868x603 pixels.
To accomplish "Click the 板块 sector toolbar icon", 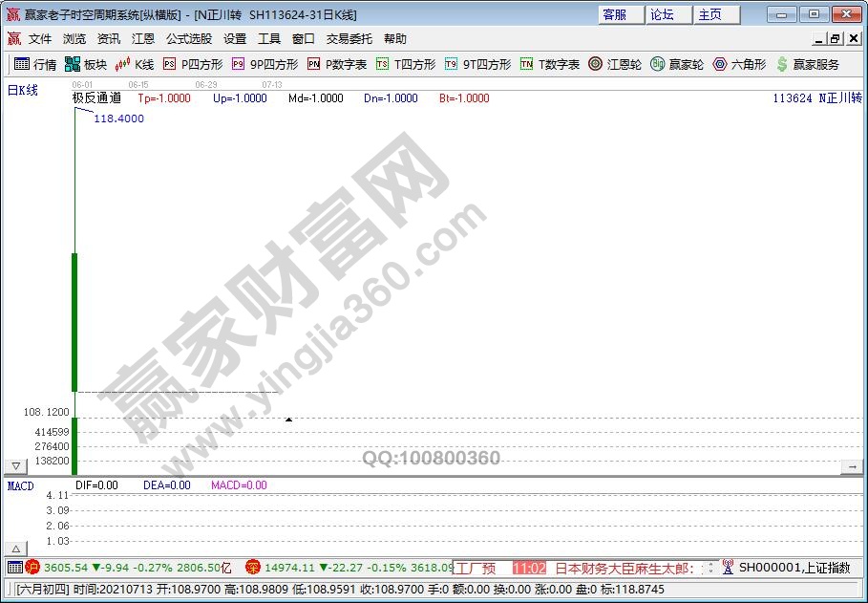I will coord(86,64).
